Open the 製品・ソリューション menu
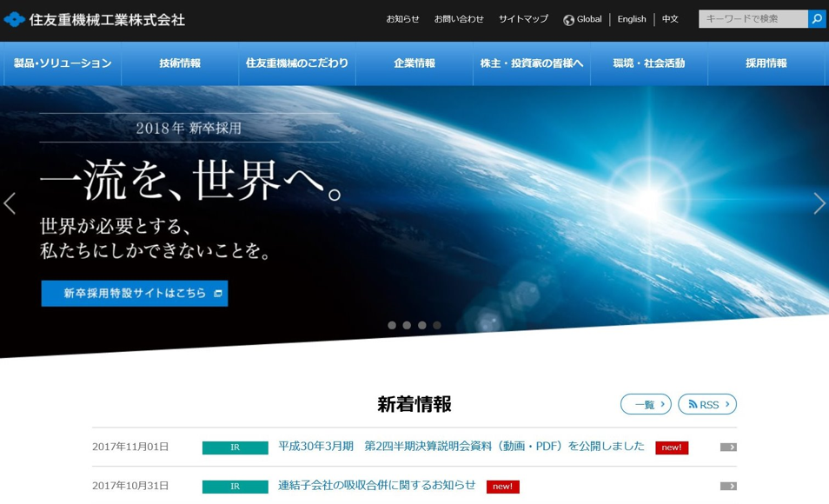Viewport: 829px width, 504px height. [63, 63]
